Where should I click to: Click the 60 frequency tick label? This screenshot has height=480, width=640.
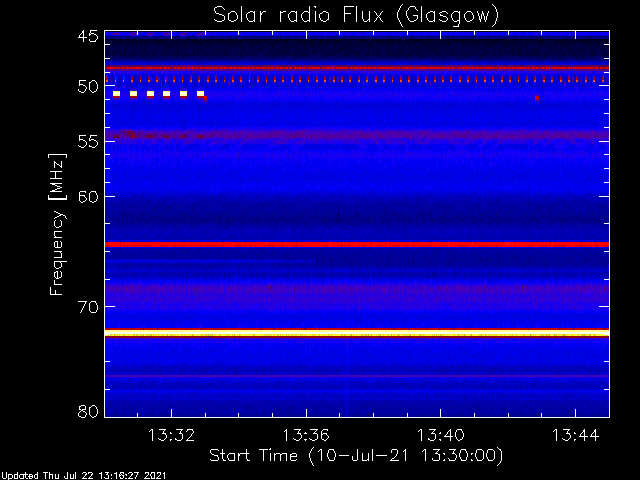point(88,196)
